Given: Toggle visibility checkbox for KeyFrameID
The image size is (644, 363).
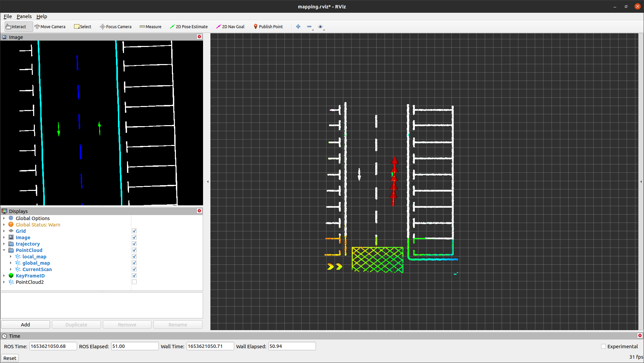Looking at the screenshot, I should point(134,275).
